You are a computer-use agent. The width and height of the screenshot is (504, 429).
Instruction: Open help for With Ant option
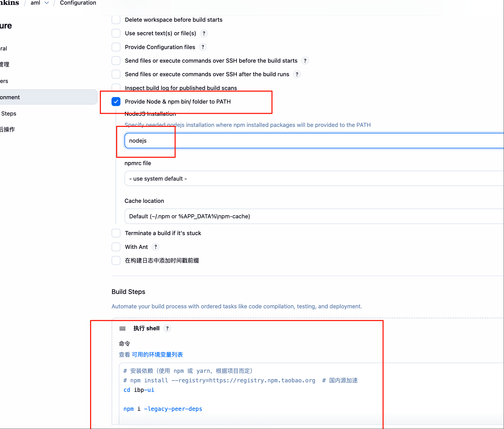click(x=155, y=247)
